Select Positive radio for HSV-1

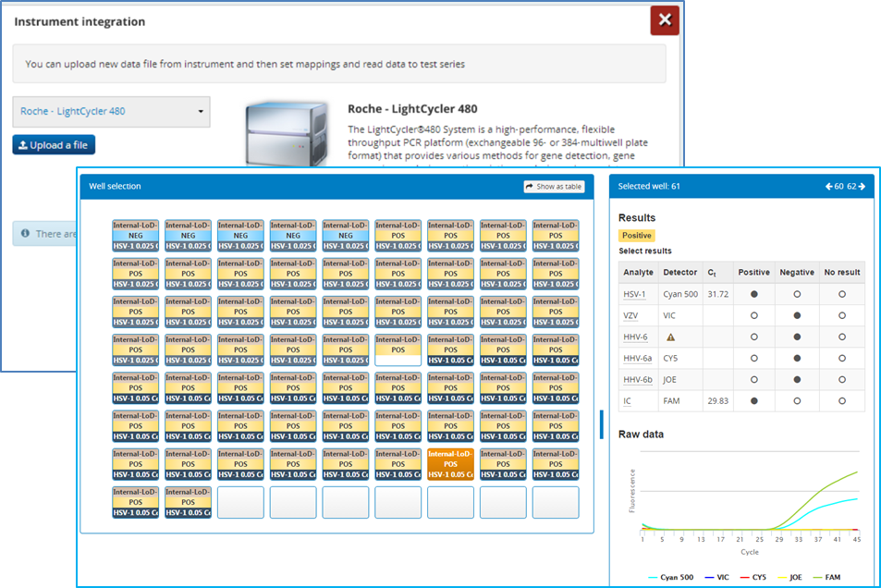[754, 294]
